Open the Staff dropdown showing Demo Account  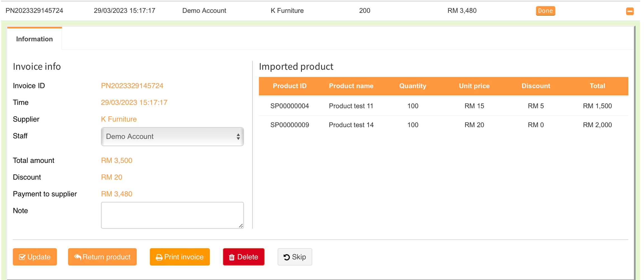tap(172, 137)
